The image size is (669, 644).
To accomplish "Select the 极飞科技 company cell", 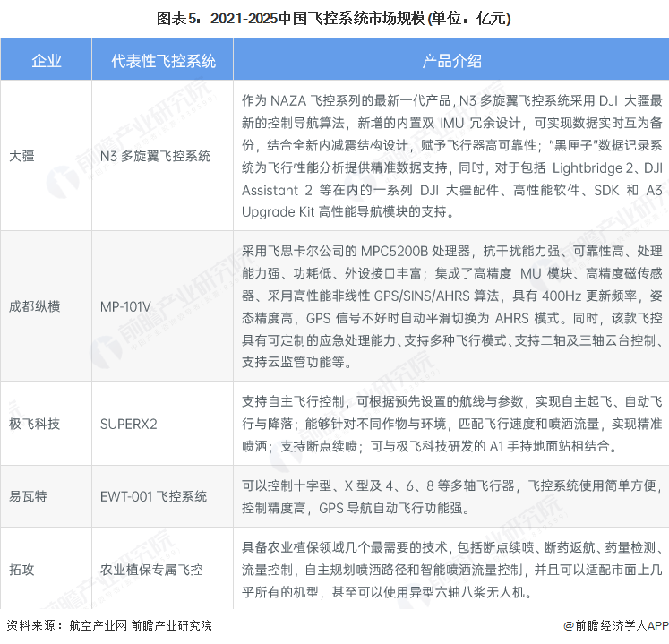I will coord(36,423).
